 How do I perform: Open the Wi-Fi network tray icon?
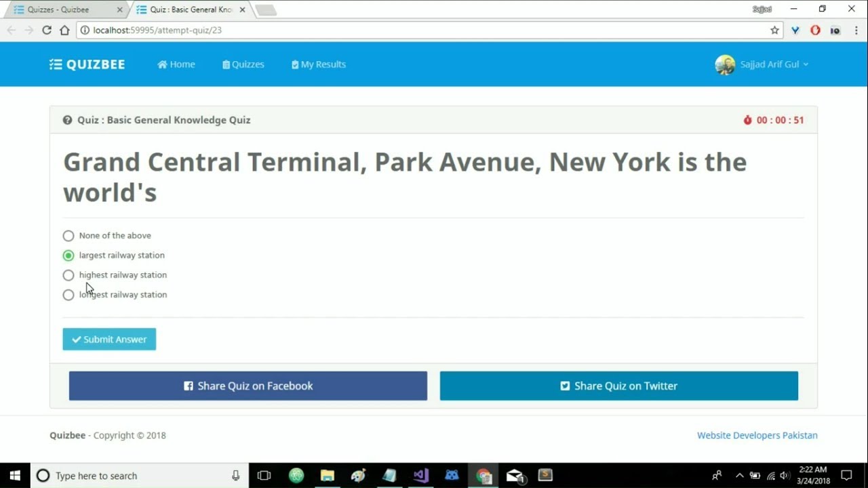(x=770, y=476)
